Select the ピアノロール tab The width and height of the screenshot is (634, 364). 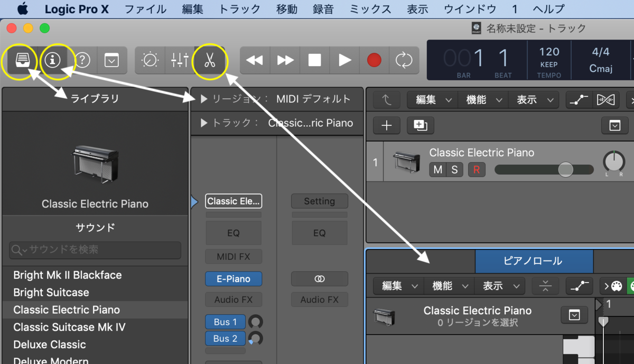534,261
